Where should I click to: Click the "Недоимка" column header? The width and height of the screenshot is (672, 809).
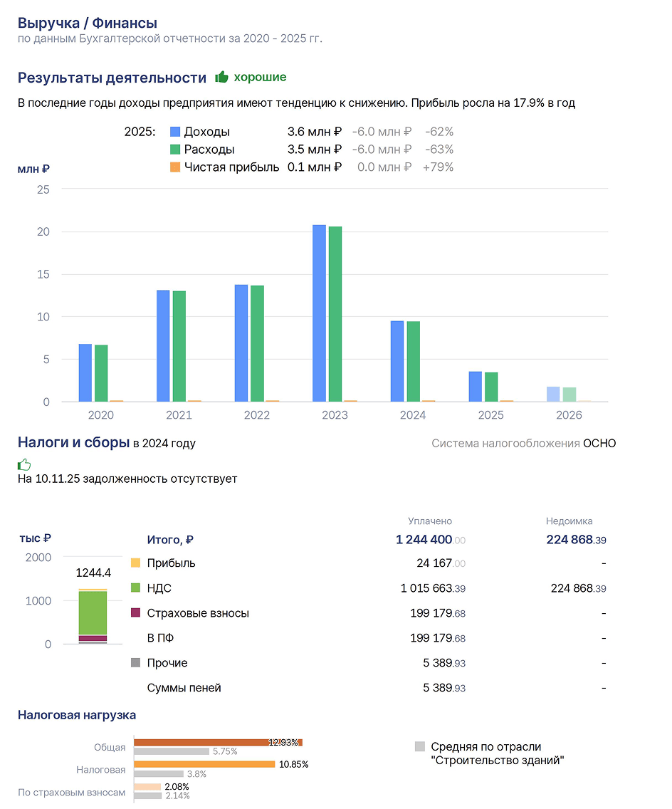tap(569, 521)
